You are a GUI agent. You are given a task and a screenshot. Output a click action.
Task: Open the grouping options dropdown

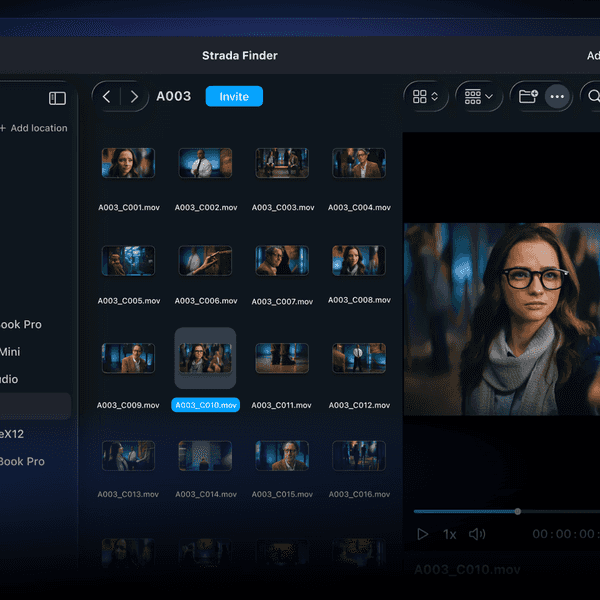click(x=478, y=96)
